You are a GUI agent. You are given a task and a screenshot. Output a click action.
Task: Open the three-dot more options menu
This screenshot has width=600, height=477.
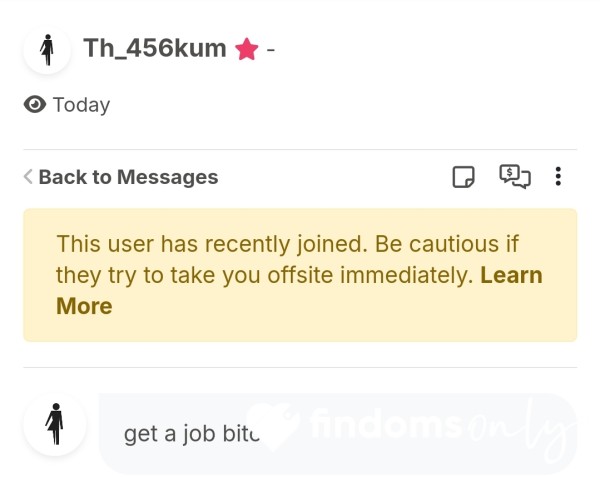point(558,176)
